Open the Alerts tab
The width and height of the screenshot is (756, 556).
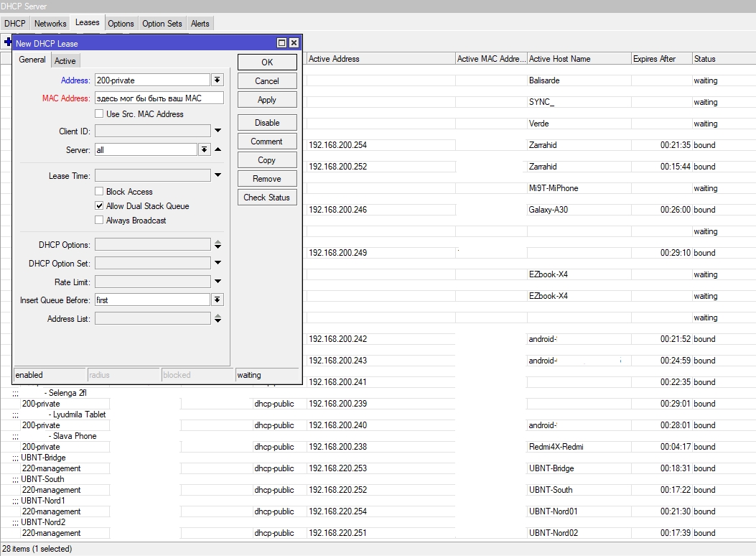(200, 24)
